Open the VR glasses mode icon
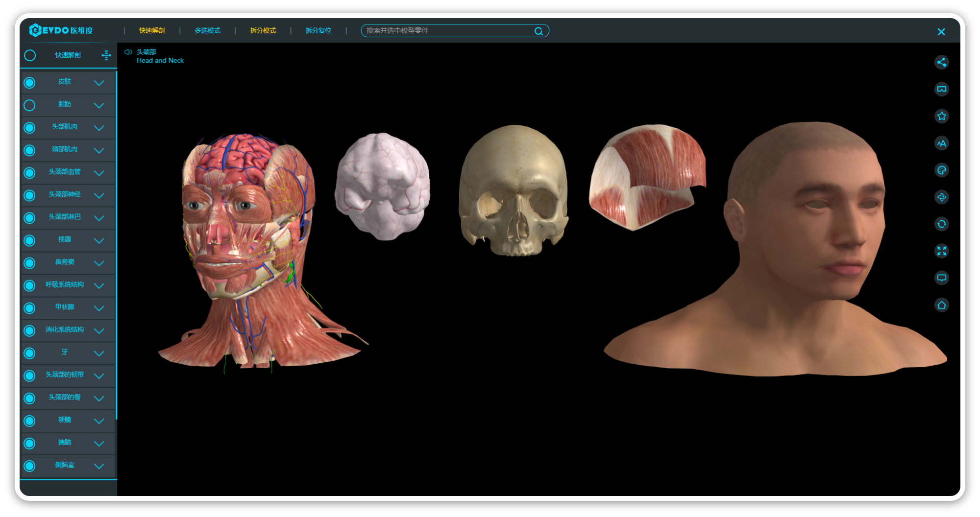Screen dimensions: 980x517 pyautogui.click(x=942, y=89)
